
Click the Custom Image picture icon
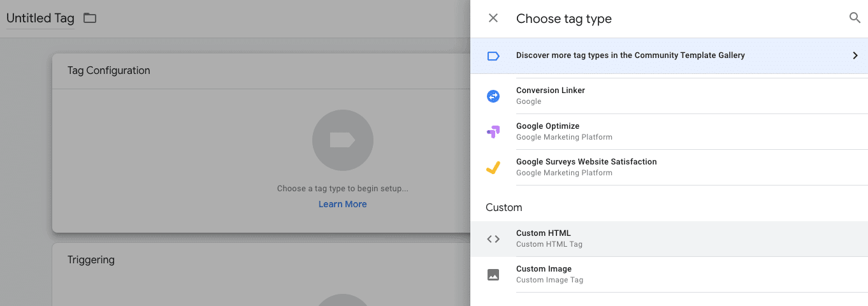click(x=493, y=275)
